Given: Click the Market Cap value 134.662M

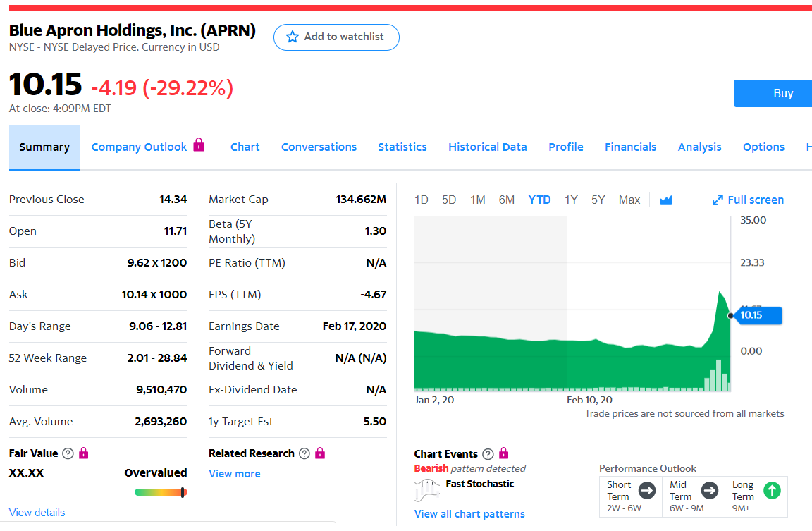Looking at the screenshot, I should tap(361, 200).
